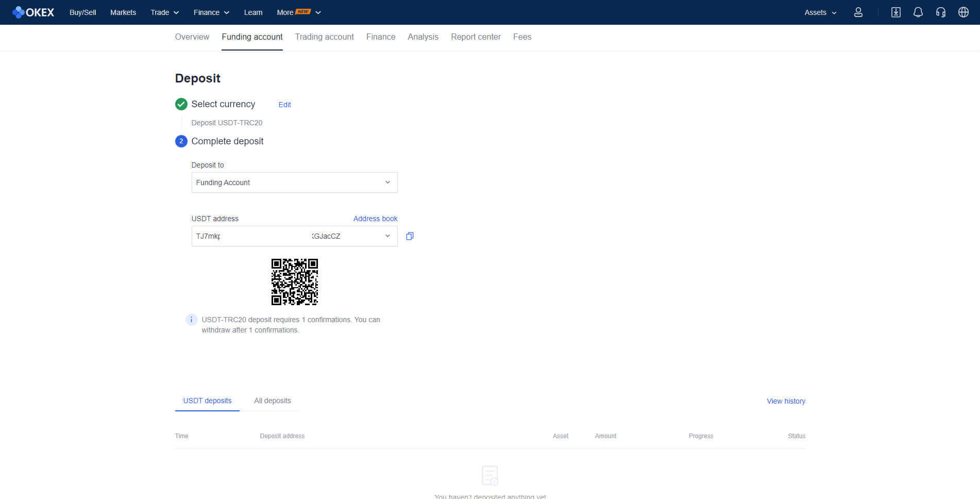
Task: Click the Deposit USDT-TRC20 text
Action: point(227,123)
